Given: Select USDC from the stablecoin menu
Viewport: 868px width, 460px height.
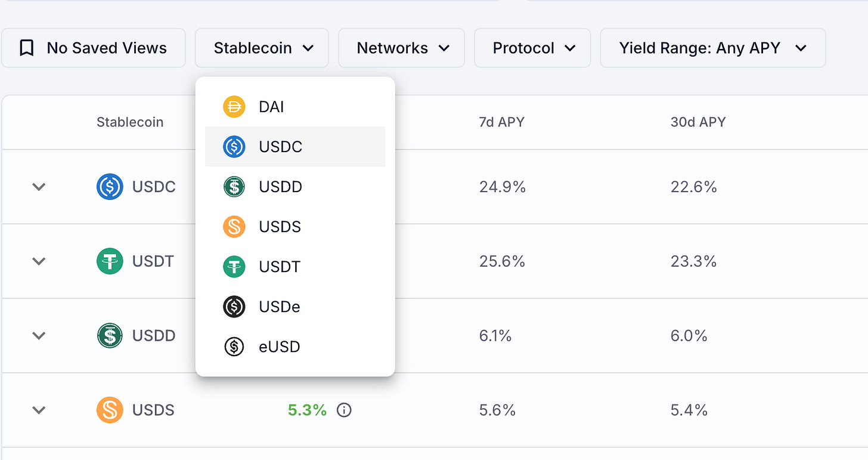Looking at the screenshot, I should tap(295, 147).
